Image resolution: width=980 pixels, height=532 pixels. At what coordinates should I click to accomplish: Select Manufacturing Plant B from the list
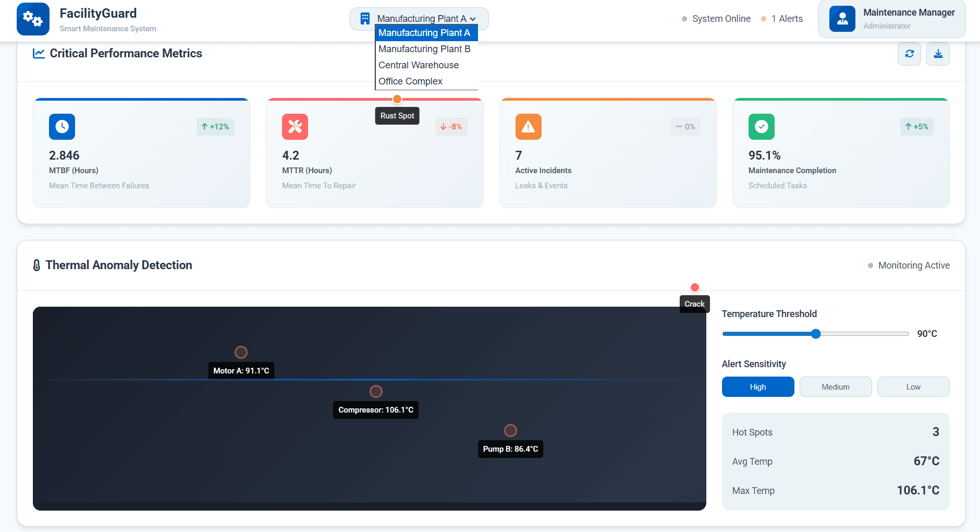click(x=424, y=49)
